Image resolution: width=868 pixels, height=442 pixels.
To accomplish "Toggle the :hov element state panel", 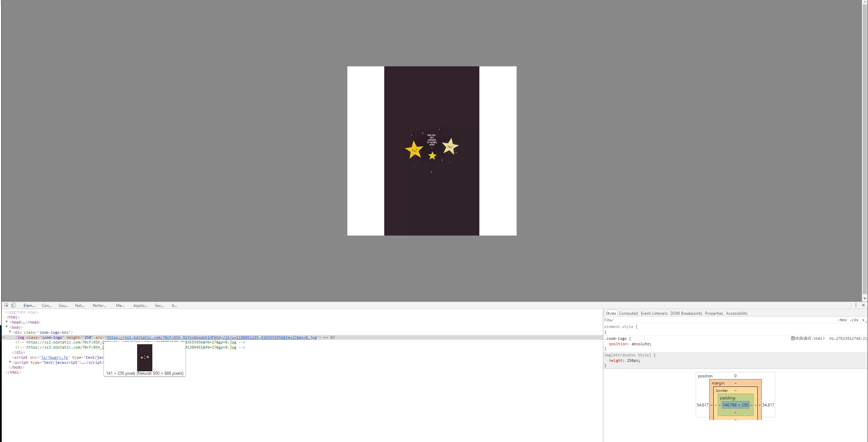I will click(842, 320).
